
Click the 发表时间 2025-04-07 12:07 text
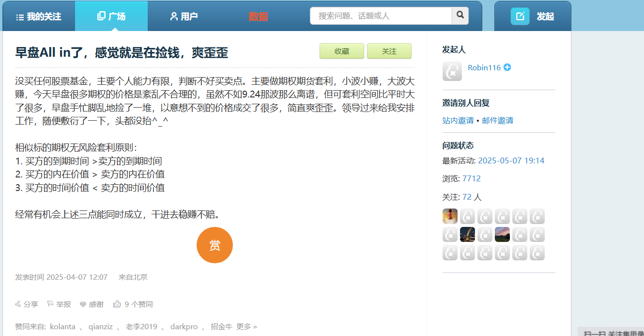[x=61, y=277]
